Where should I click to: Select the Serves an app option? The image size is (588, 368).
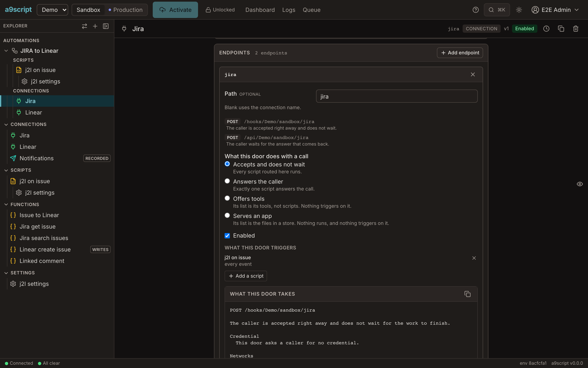(x=227, y=215)
